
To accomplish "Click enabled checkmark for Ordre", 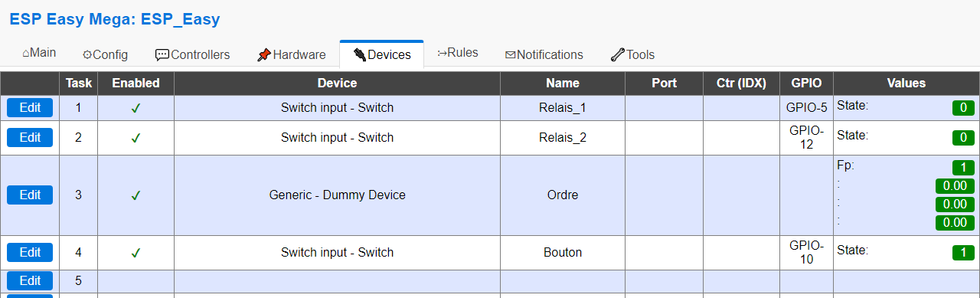I will [x=136, y=196].
